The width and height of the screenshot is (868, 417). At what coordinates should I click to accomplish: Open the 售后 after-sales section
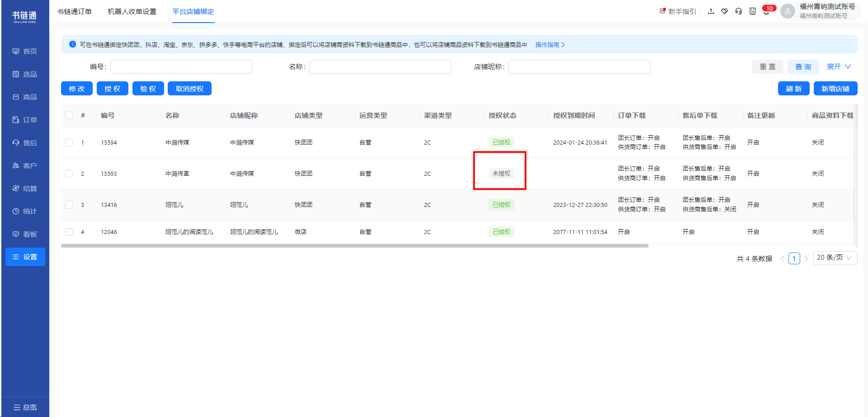[25, 143]
